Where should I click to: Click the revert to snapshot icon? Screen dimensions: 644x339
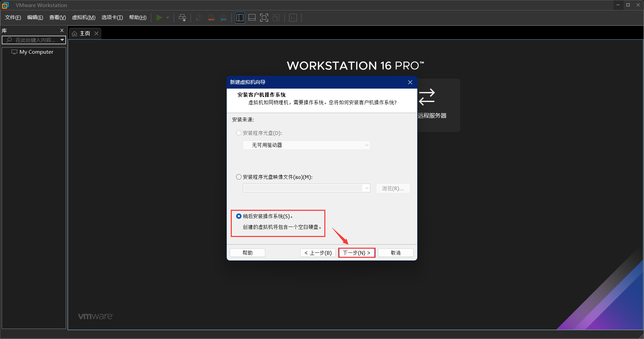[211, 17]
